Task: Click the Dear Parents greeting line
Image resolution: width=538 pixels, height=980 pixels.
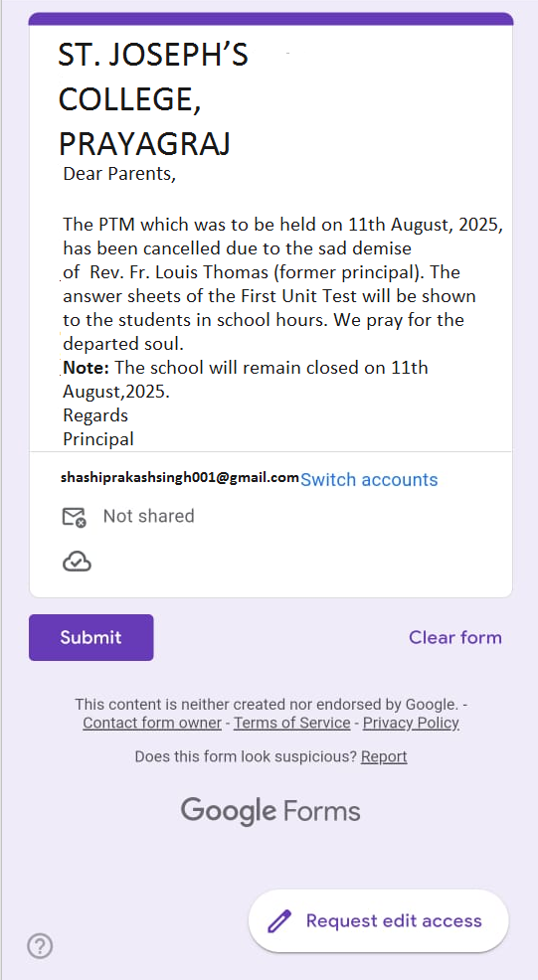Action: point(119,174)
